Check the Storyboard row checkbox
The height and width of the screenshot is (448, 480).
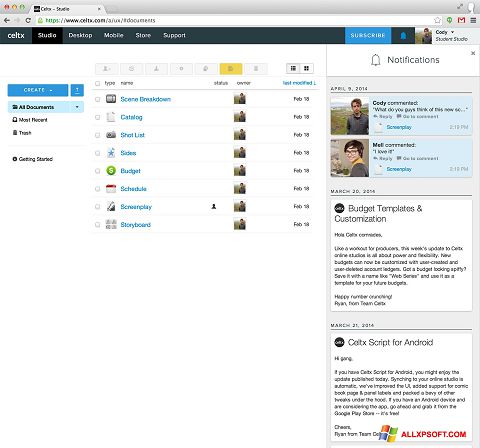(x=97, y=225)
